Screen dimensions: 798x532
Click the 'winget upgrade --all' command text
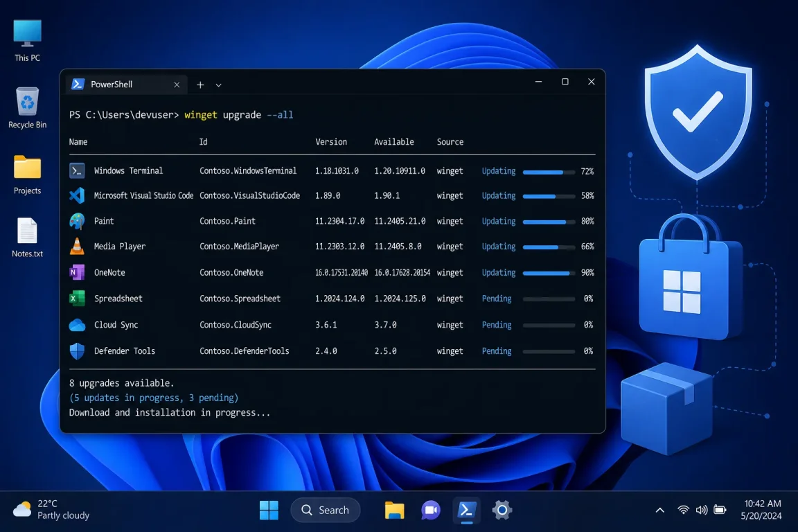(239, 115)
